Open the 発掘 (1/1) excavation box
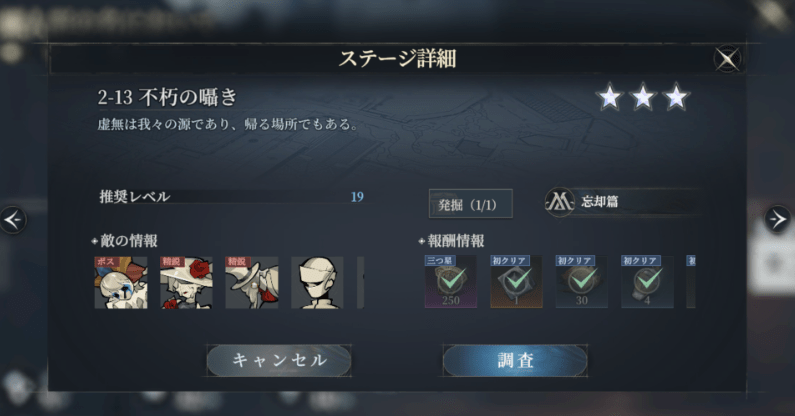 (471, 203)
